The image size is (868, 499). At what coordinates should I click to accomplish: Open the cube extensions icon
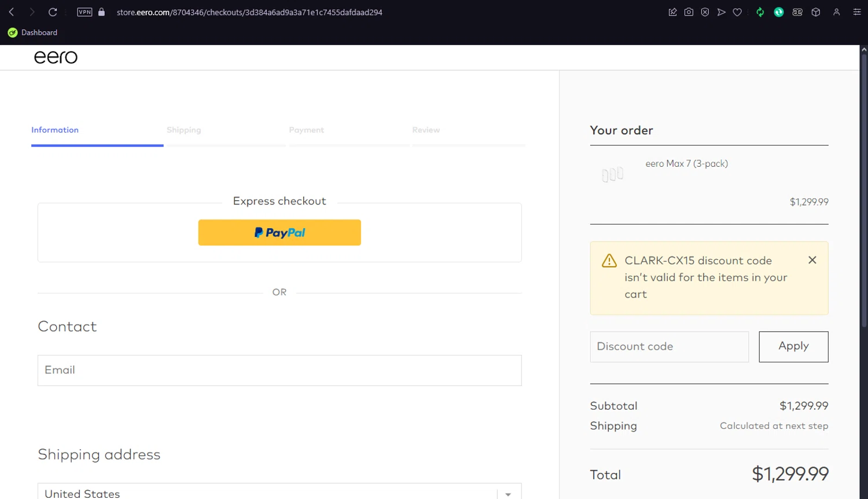pyautogui.click(x=816, y=12)
